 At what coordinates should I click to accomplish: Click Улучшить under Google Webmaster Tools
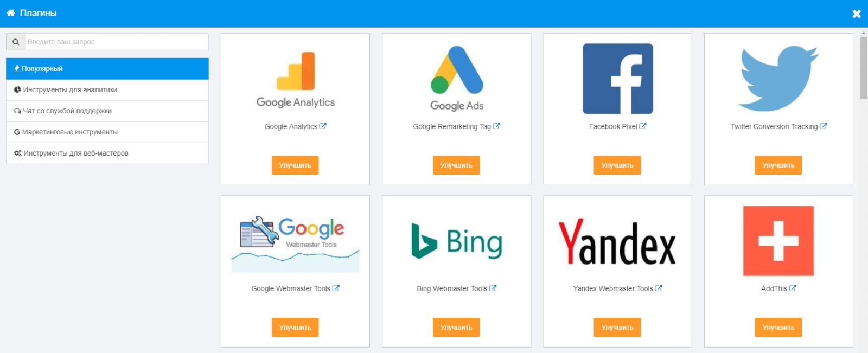[x=295, y=328]
